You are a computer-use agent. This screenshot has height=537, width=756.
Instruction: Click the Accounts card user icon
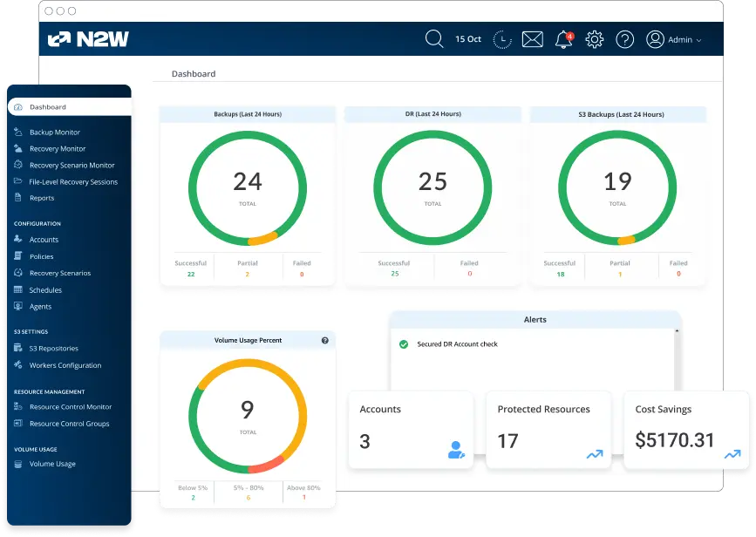[456, 450]
